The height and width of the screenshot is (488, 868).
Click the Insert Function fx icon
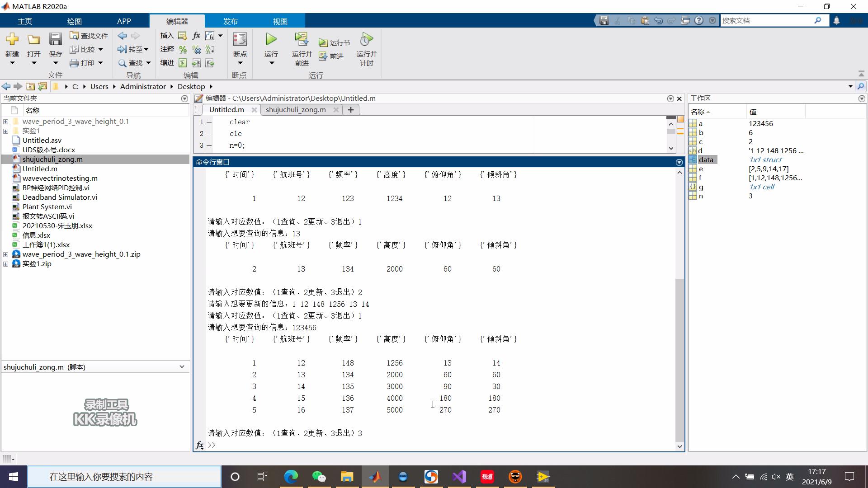[196, 35]
